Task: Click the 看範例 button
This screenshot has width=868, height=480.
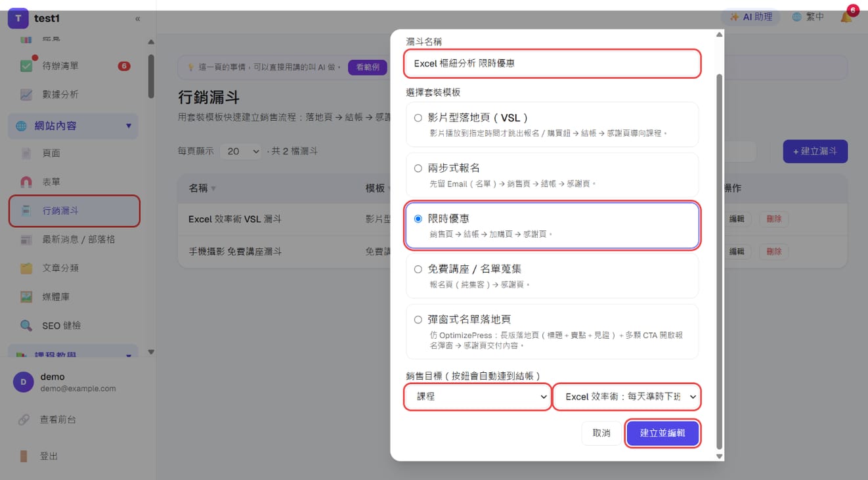Action: [367, 67]
